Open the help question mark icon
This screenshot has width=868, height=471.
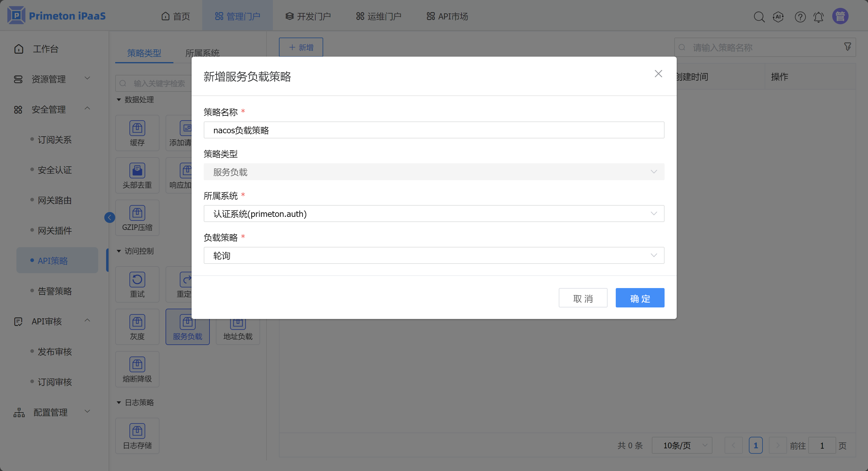[800, 16]
